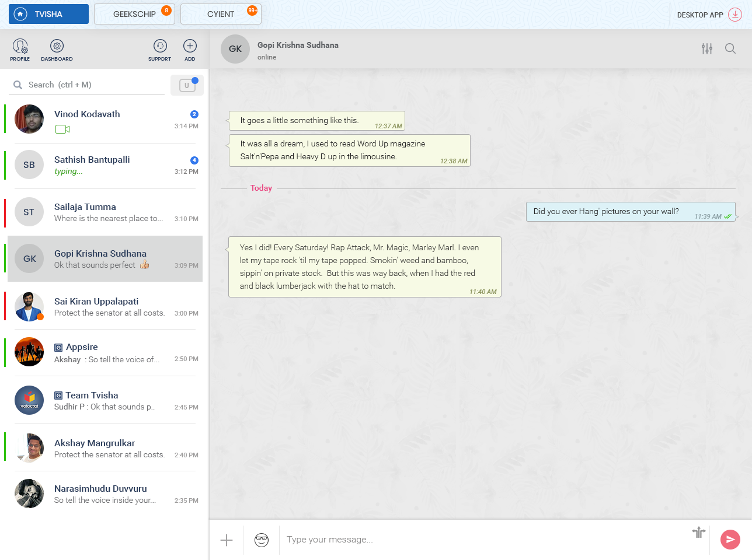Image resolution: width=752 pixels, height=560 pixels.
Task: Click the 'online' status text
Action: point(267,57)
